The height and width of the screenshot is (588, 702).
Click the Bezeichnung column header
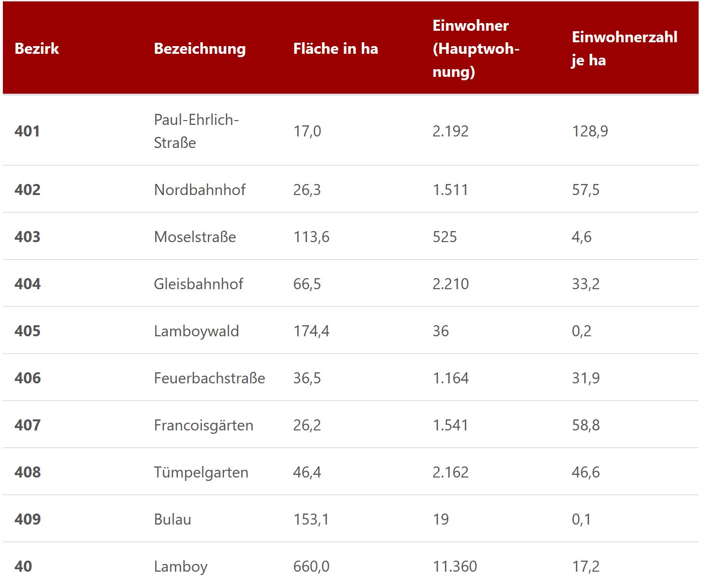199,49
